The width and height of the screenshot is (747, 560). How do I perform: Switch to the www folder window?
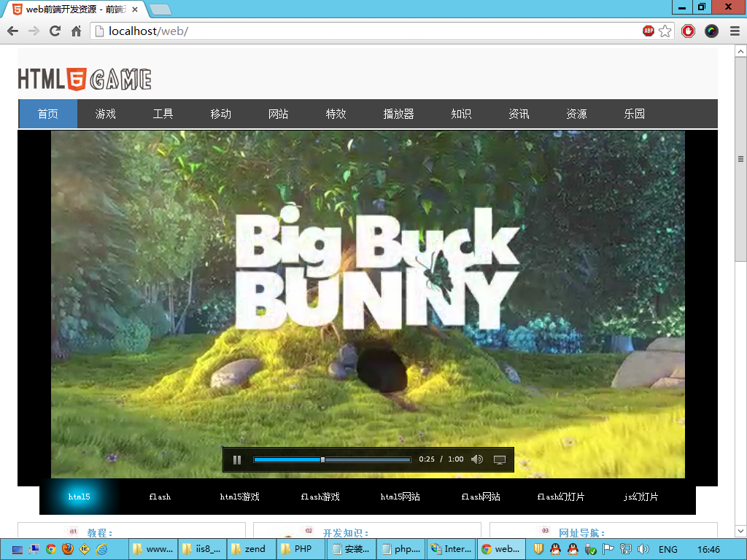click(153, 550)
